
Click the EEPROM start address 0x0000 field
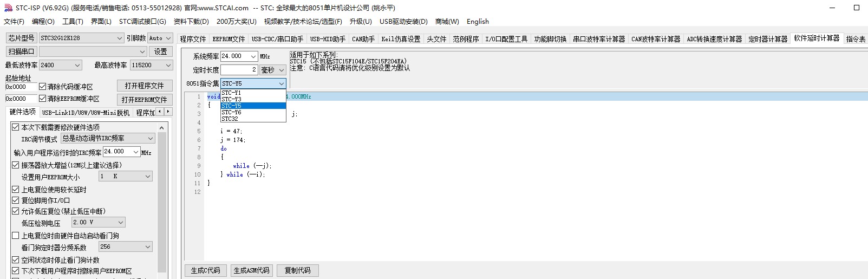21,99
